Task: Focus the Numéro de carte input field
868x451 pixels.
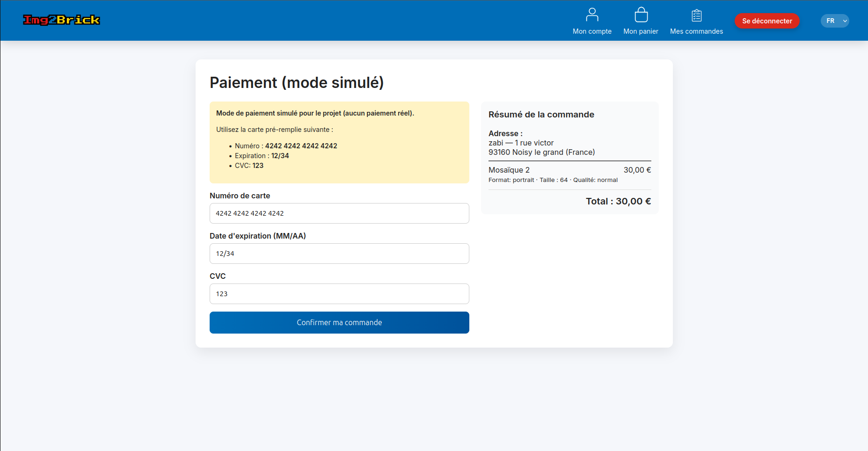Action: (x=339, y=213)
